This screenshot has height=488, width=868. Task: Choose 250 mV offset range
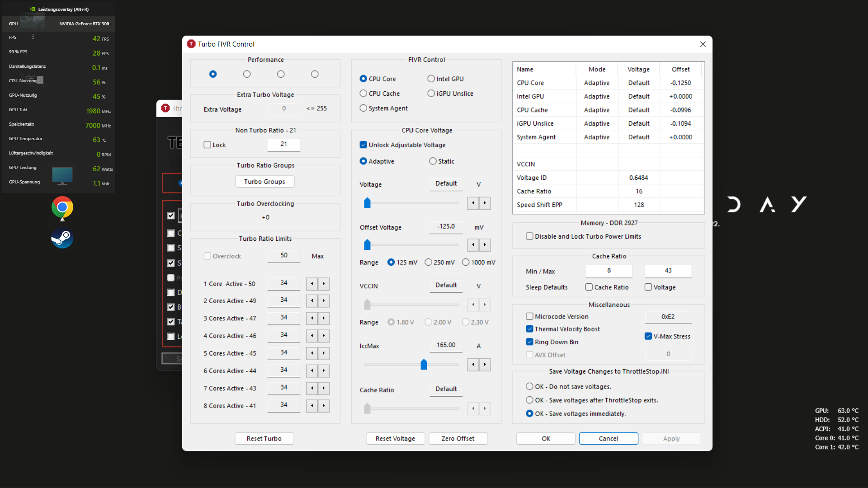[428, 263]
